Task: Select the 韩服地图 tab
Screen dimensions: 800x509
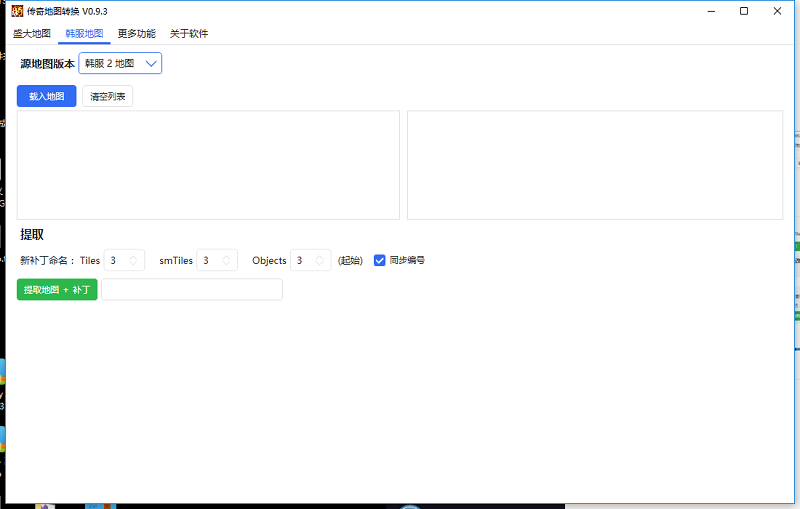Action: coord(84,34)
